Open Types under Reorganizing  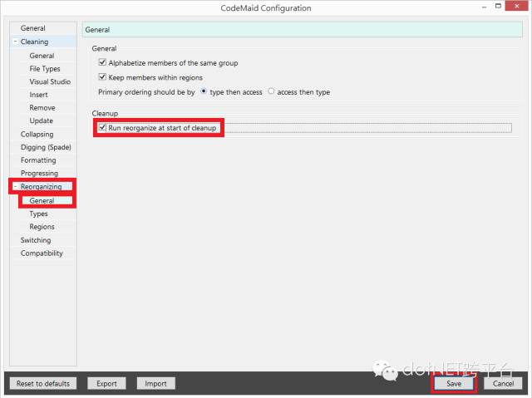tap(38, 214)
